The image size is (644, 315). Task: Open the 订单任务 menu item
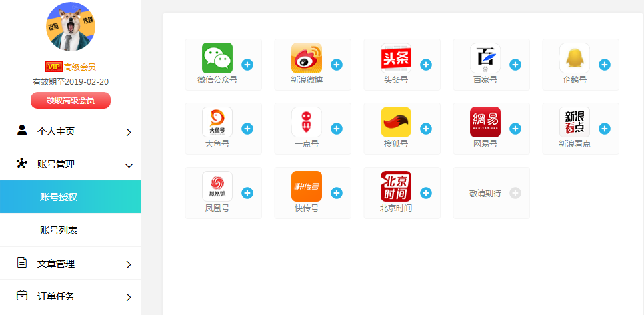(x=70, y=296)
